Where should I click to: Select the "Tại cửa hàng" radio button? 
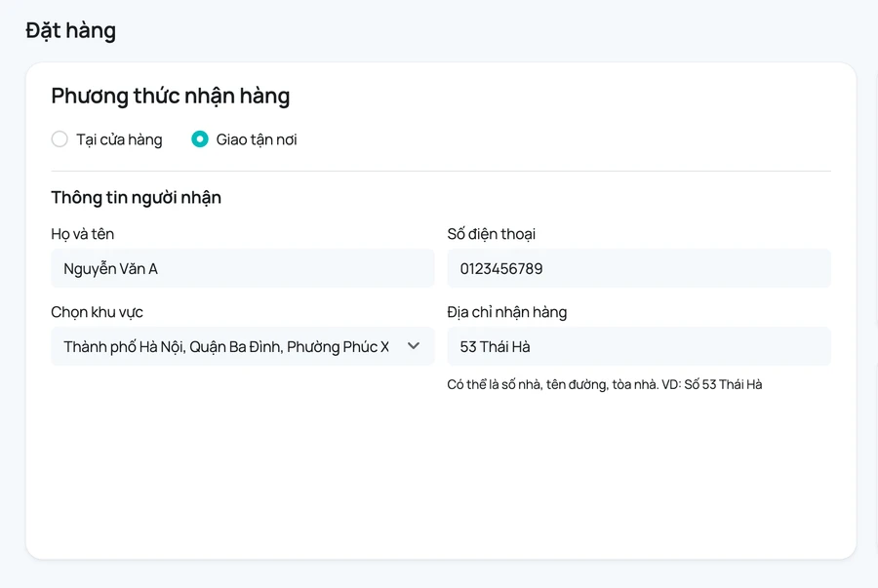point(60,139)
